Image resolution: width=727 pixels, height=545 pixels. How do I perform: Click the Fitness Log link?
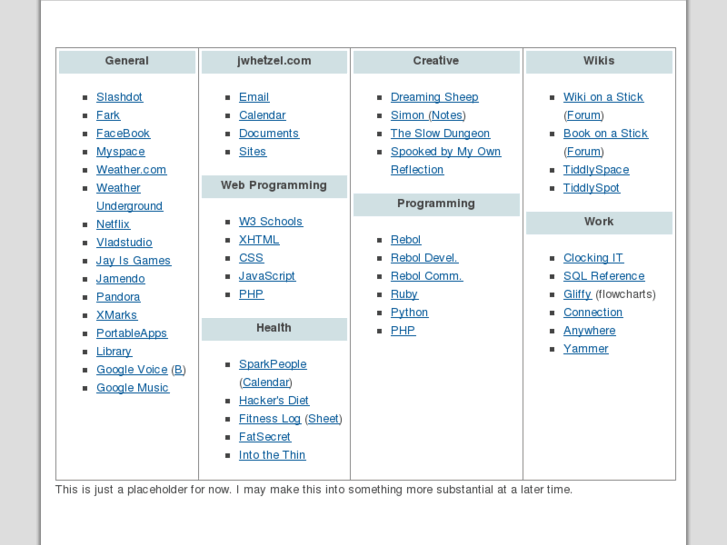[x=270, y=418]
